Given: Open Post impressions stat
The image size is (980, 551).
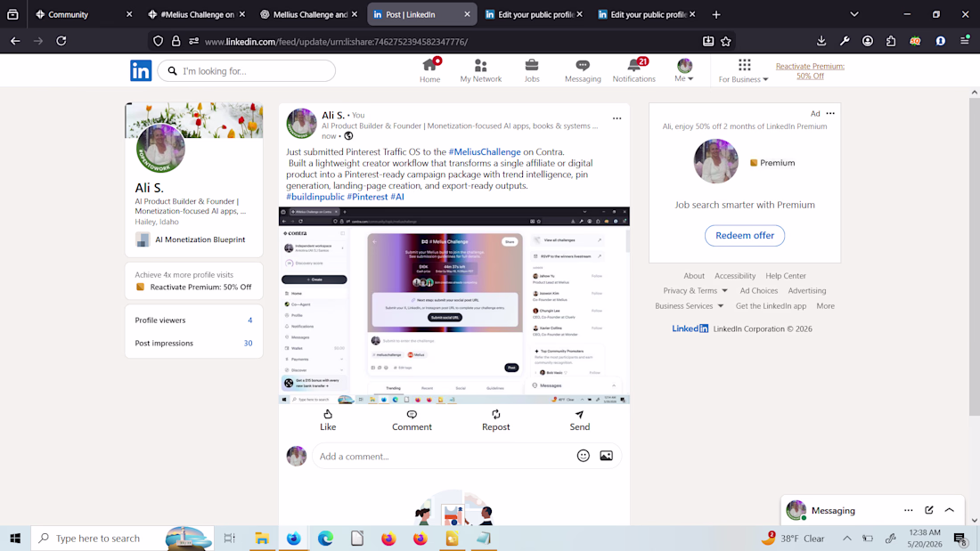Looking at the screenshot, I should click(193, 343).
